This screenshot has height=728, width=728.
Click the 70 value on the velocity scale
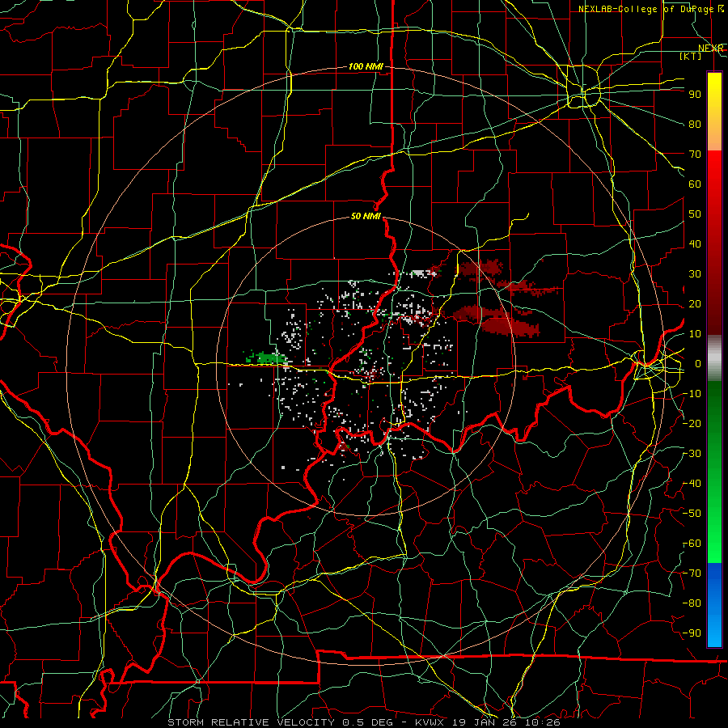[695, 154]
